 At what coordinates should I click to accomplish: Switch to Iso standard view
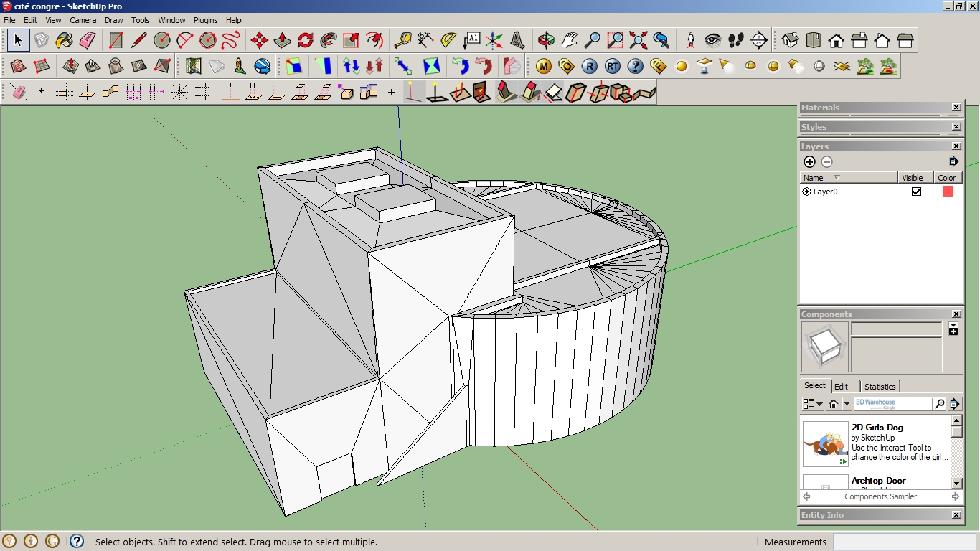tap(791, 40)
